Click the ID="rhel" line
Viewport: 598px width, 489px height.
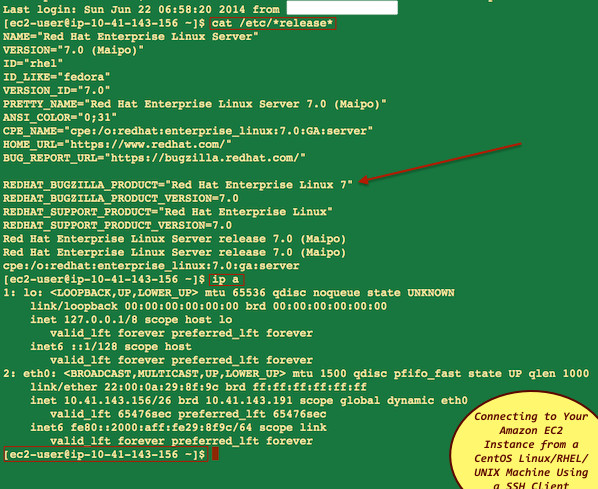33,63
